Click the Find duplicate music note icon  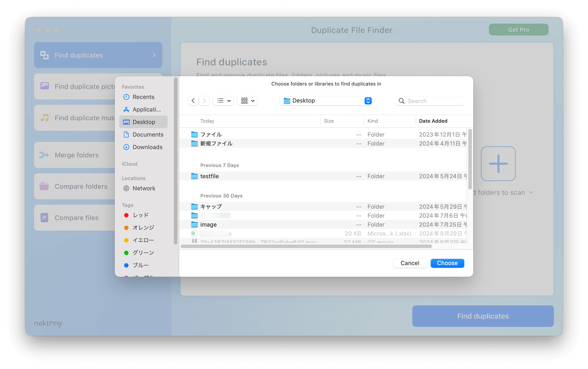[x=44, y=118]
